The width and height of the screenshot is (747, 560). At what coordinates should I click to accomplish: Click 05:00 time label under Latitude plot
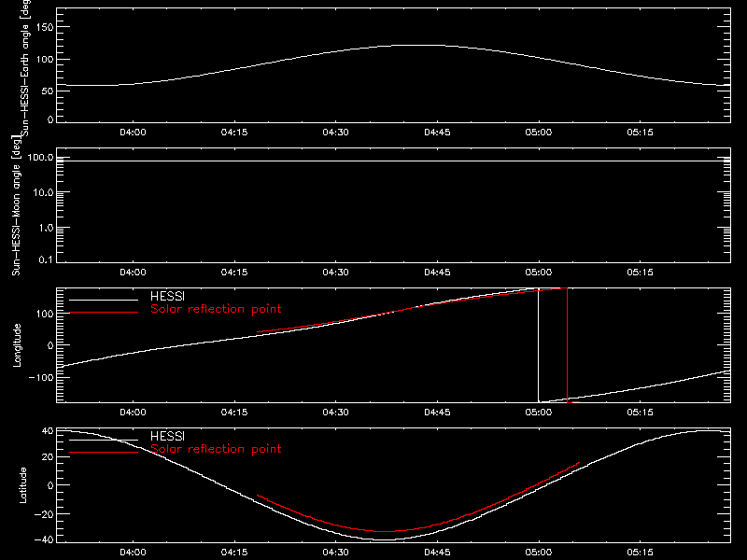(x=539, y=553)
